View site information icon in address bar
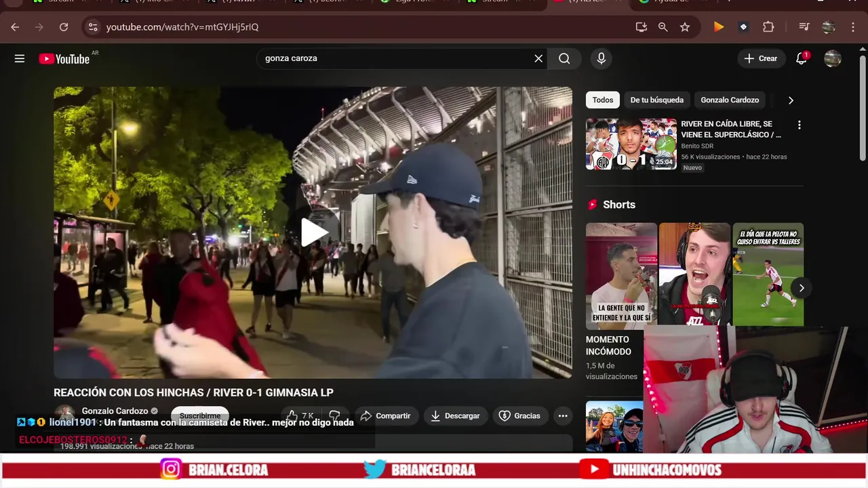This screenshot has width=868, height=488. click(93, 27)
